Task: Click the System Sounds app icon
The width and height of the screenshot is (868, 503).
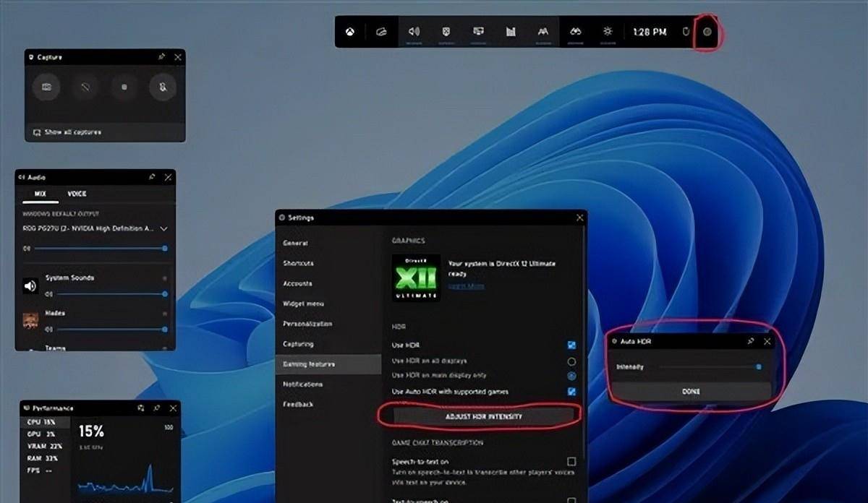Action: [30, 285]
